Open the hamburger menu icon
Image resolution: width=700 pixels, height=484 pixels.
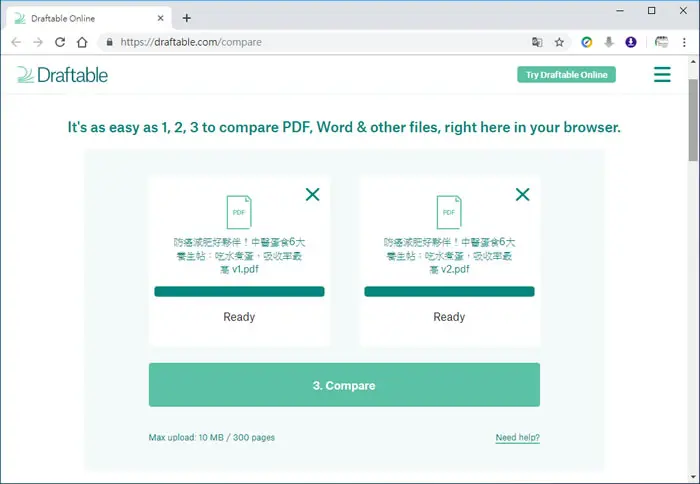point(662,75)
